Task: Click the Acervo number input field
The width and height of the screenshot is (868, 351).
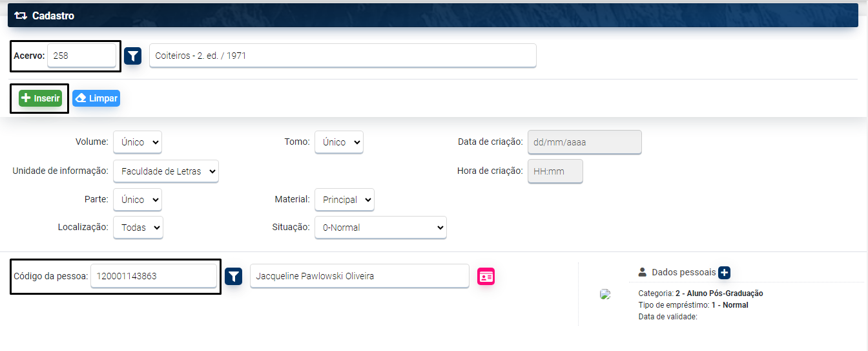Action: tap(81, 56)
